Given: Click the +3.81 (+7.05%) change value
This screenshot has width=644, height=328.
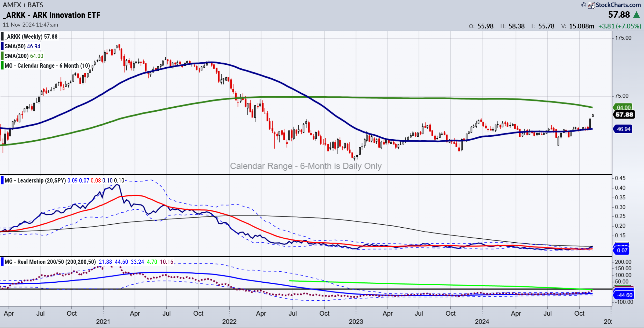Looking at the screenshot, I should pos(620,26).
